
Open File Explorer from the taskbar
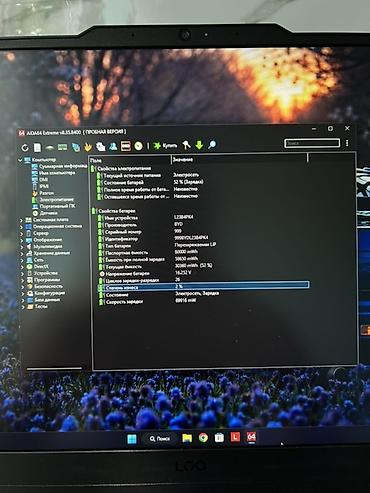click(x=187, y=438)
